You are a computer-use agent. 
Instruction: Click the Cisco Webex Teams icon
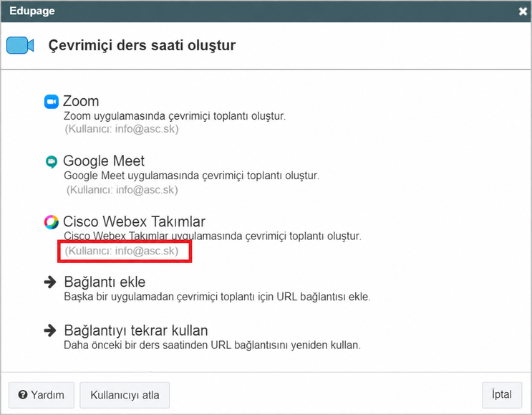tap(52, 222)
